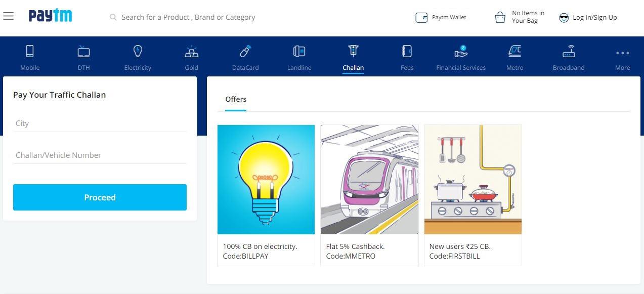
Task: Open the Mobile category label
Action: pyautogui.click(x=30, y=67)
